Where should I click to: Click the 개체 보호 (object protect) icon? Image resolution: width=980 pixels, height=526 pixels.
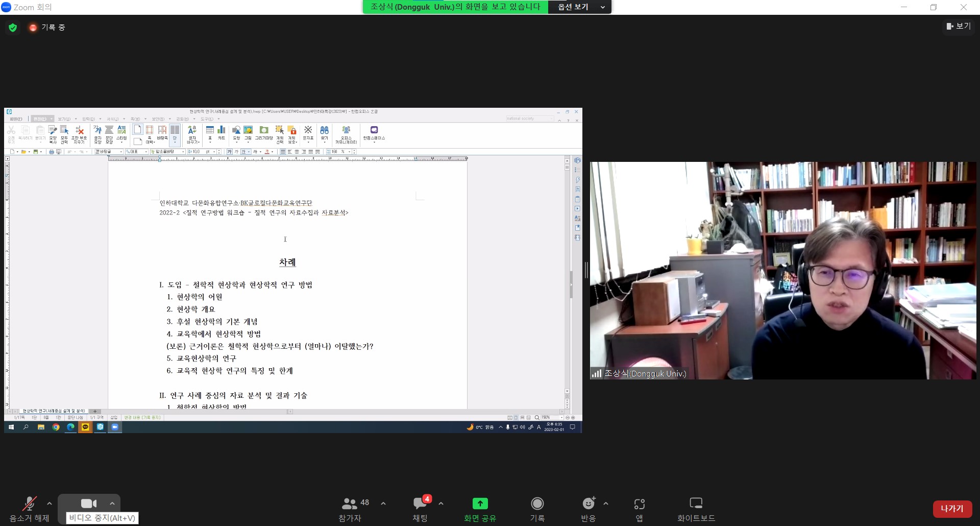tap(292, 134)
